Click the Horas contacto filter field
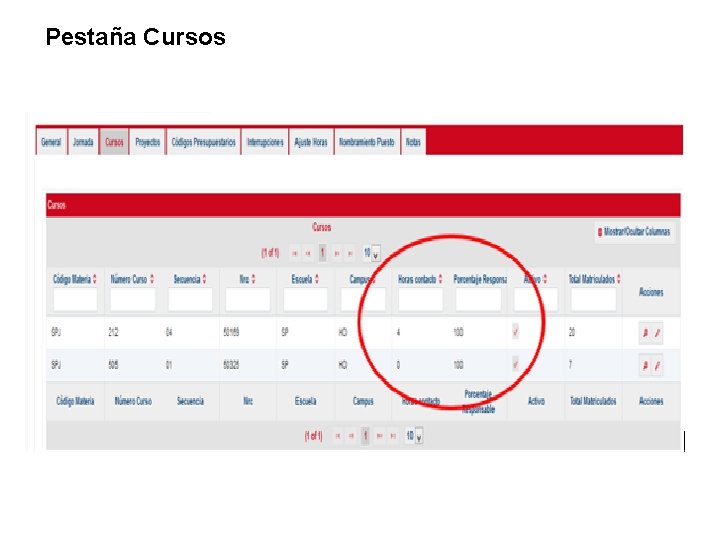The width and height of the screenshot is (720, 540). point(421,299)
